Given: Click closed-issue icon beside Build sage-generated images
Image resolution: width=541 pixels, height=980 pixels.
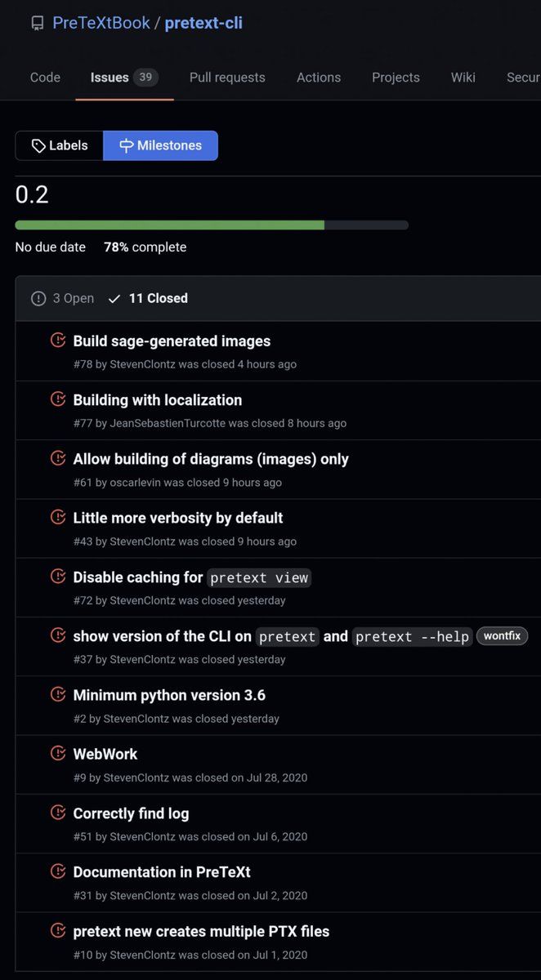Looking at the screenshot, I should [x=58, y=340].
